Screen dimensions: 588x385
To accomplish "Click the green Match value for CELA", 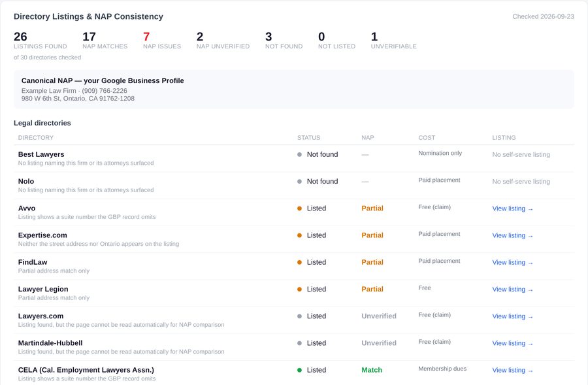I will 372,370.
